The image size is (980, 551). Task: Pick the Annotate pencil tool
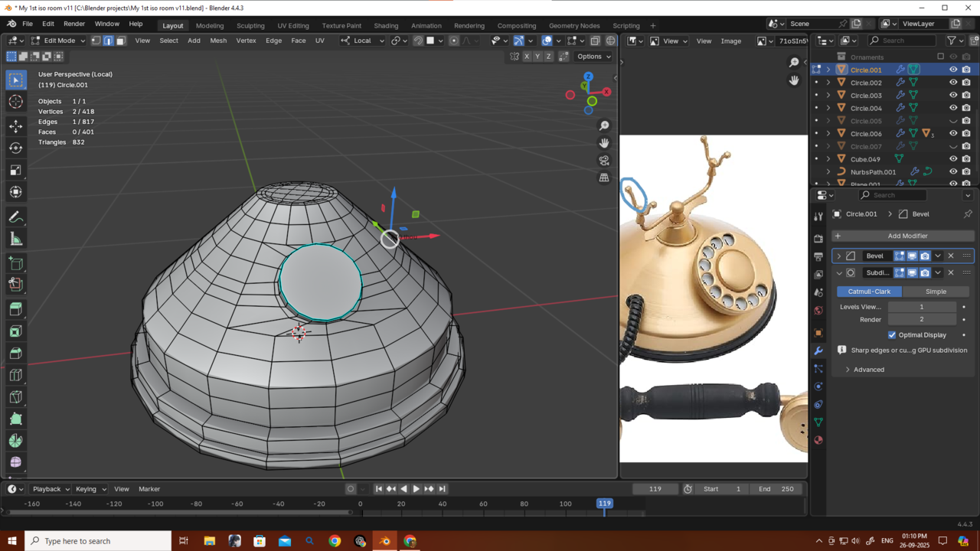[15, 217]
